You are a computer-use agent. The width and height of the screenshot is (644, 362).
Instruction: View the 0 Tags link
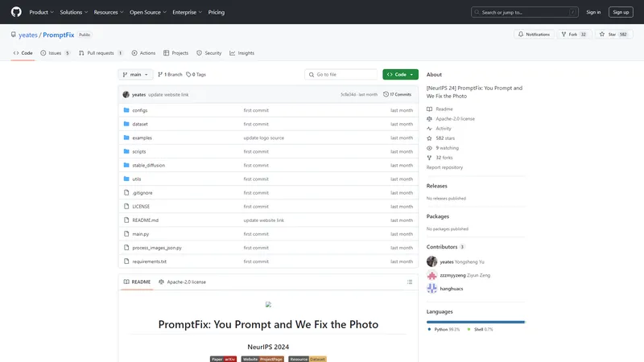pos(196,74)
